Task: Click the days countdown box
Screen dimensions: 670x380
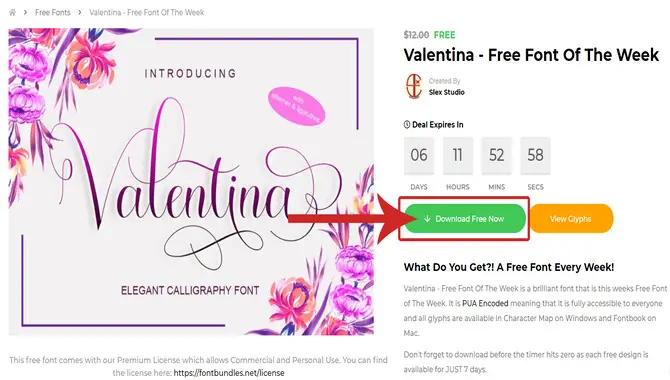Action: point(419,155)
